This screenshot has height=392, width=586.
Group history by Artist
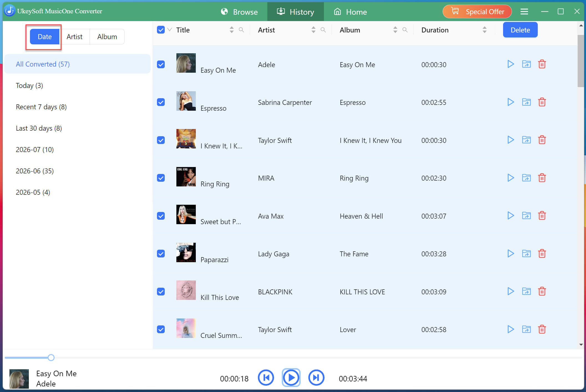pos(74,37)
